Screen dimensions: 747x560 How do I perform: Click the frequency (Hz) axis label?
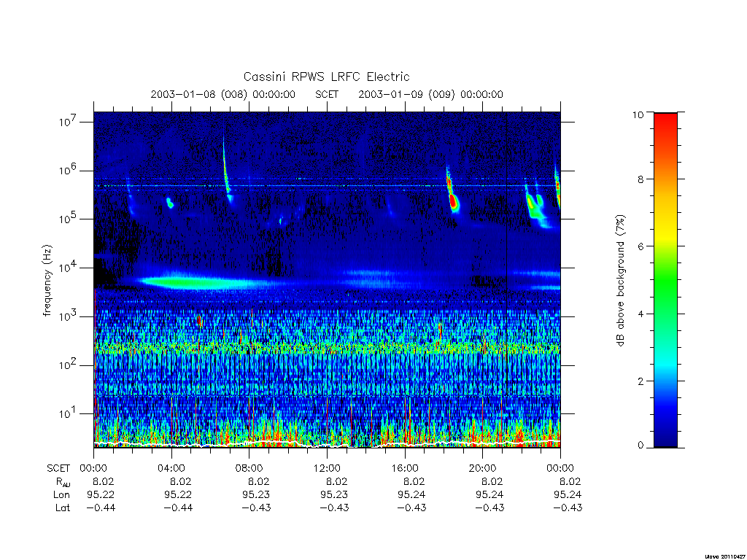click(x=47, y=281)
